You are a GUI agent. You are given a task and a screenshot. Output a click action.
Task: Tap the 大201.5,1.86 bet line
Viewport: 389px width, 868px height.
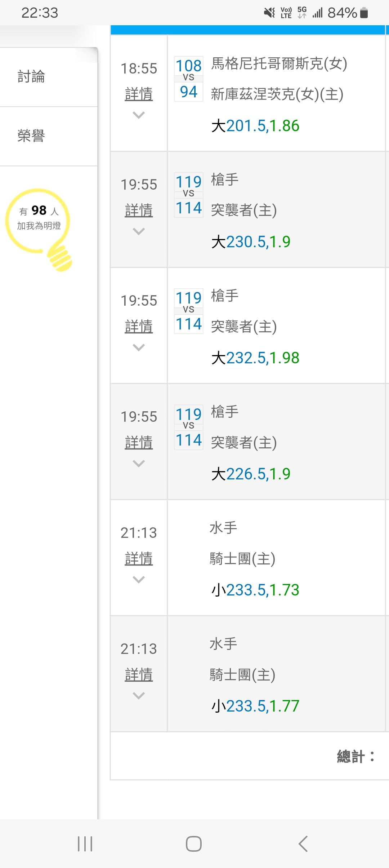255,126
